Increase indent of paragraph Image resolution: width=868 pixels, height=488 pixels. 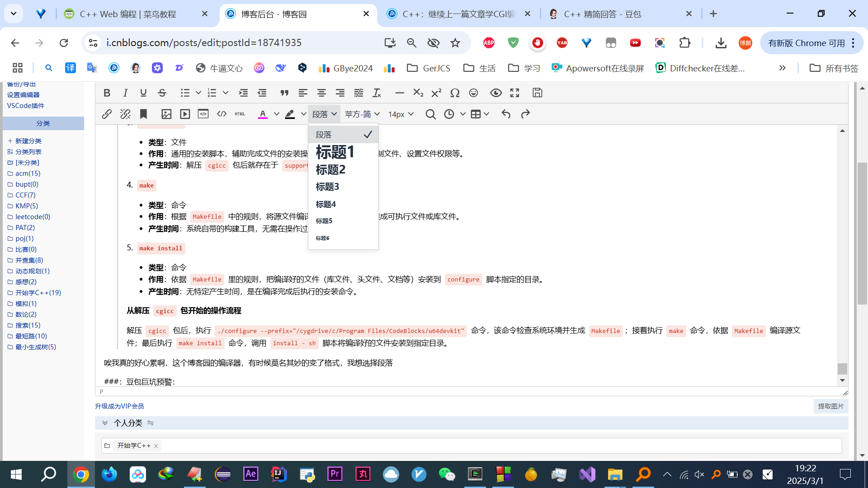tap(243, 93)
